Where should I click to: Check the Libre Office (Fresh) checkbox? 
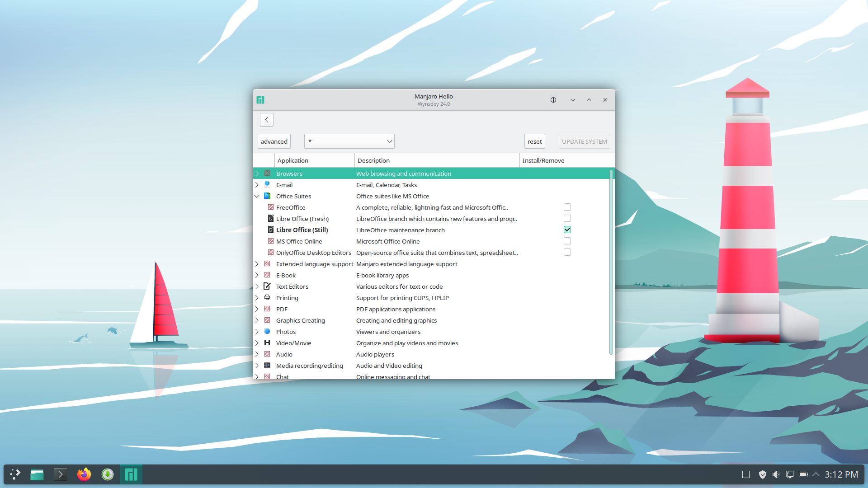567,218
